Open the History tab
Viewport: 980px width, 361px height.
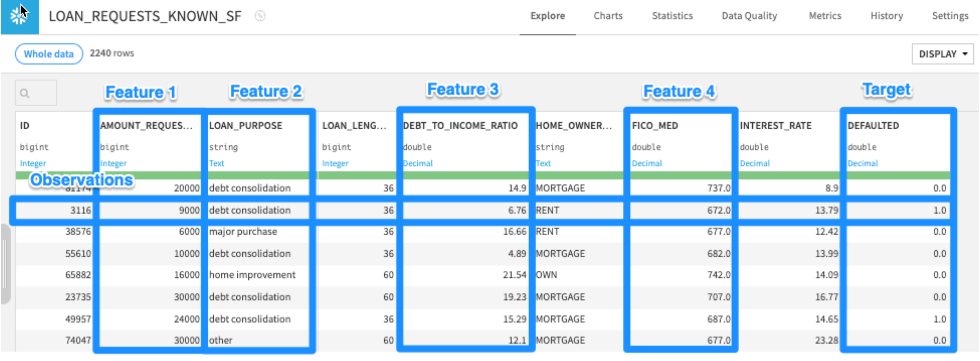tap(886, 16)
